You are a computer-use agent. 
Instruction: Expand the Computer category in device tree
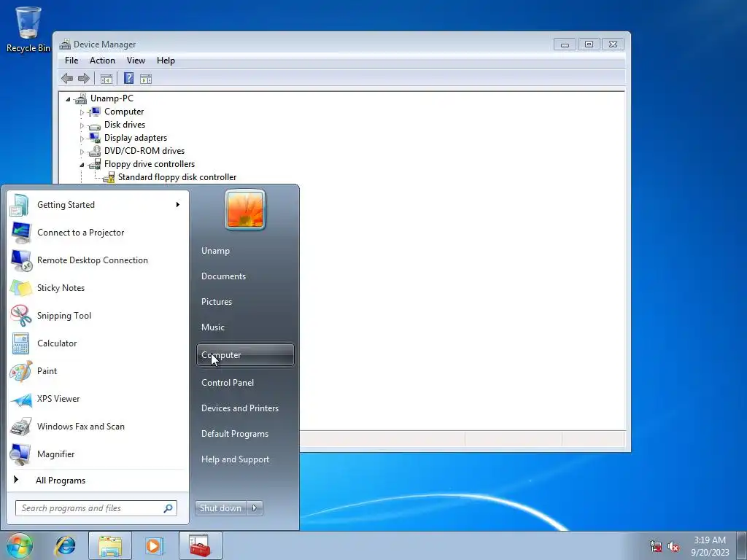click(82, 112)
